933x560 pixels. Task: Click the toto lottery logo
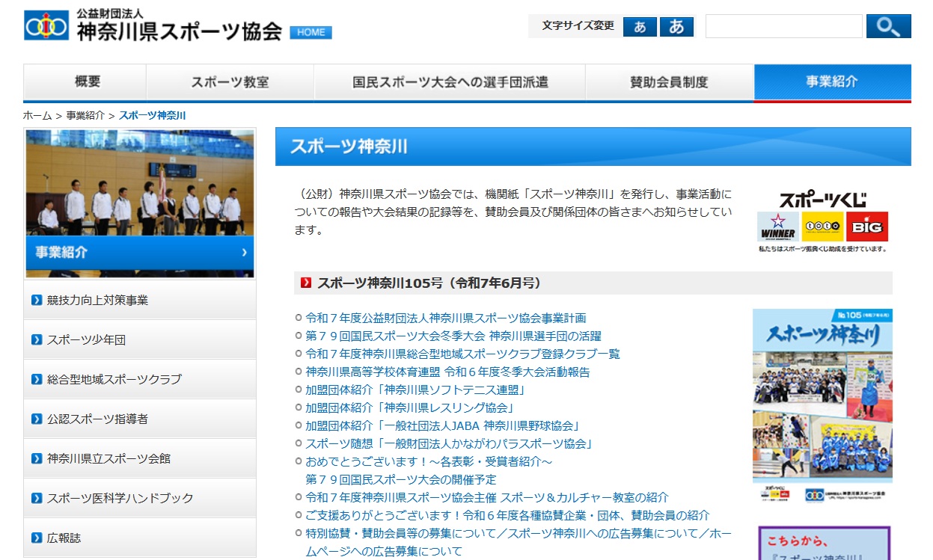coord(822,226)
